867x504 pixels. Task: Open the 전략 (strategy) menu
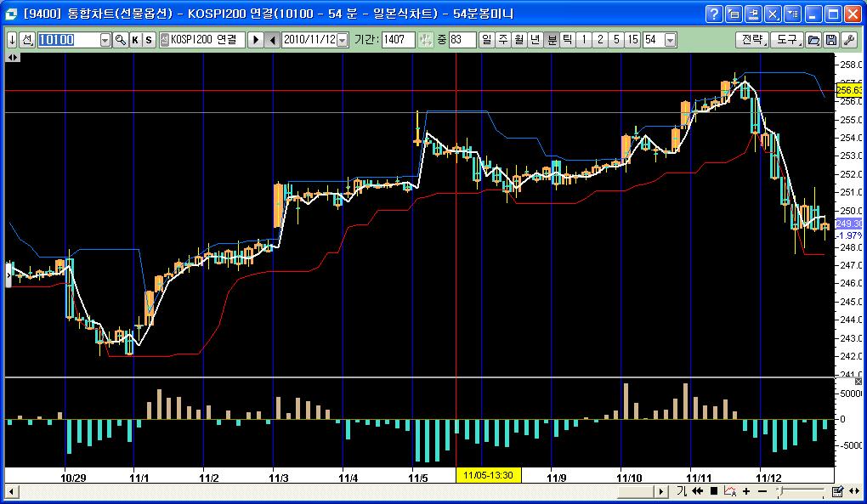[x=751, y=40]
